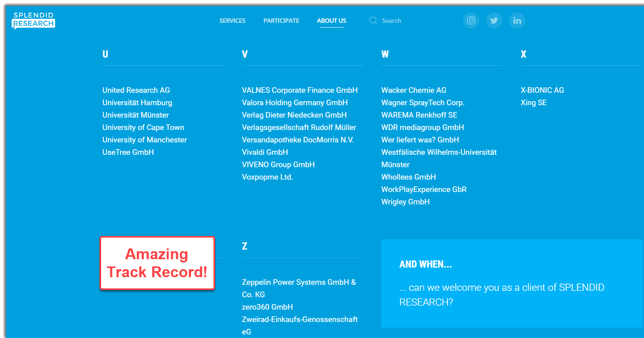Click X-BIONIC AG entry
The image size is (644, 338).
(542, 90)
